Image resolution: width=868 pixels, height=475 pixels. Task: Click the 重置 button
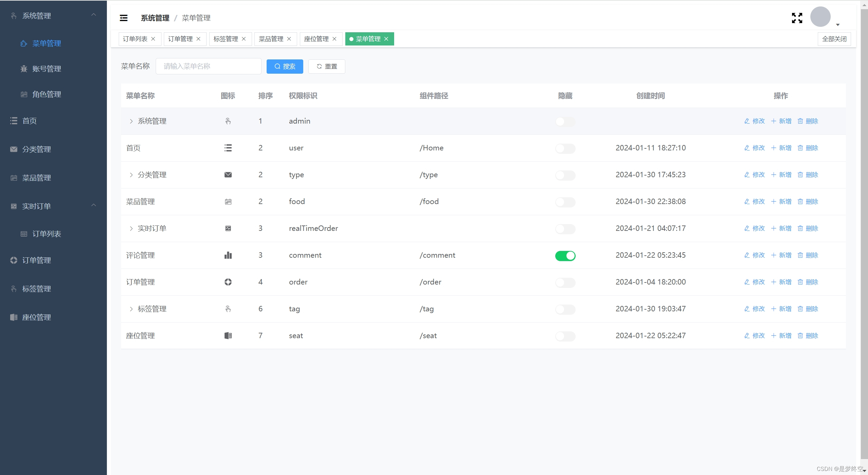(x=327, y=67)
